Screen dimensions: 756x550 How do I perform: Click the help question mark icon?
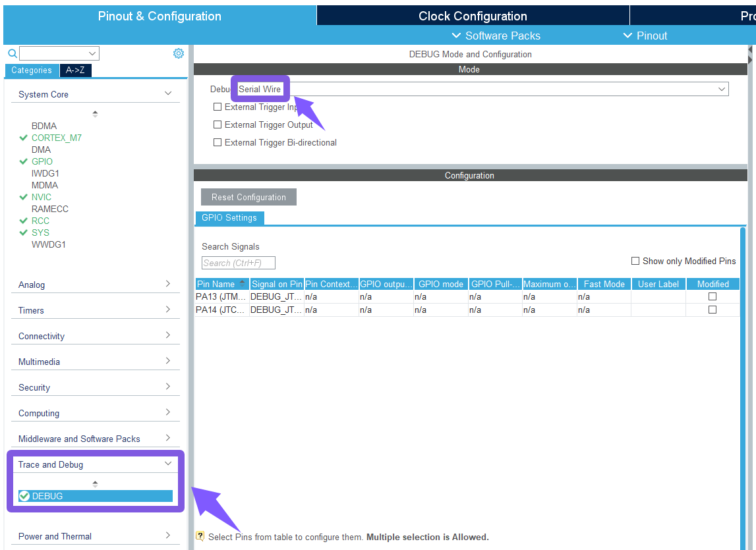[200, 536]
